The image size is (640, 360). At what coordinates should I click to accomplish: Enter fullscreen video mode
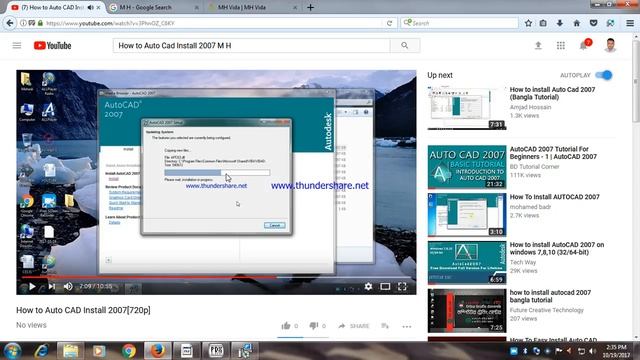402,287
